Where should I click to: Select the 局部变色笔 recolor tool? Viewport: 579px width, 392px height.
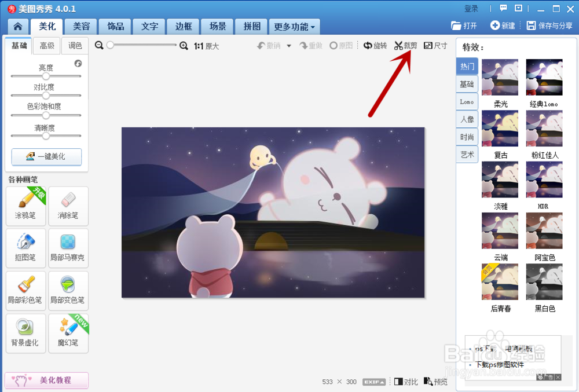tap(68, 291)
